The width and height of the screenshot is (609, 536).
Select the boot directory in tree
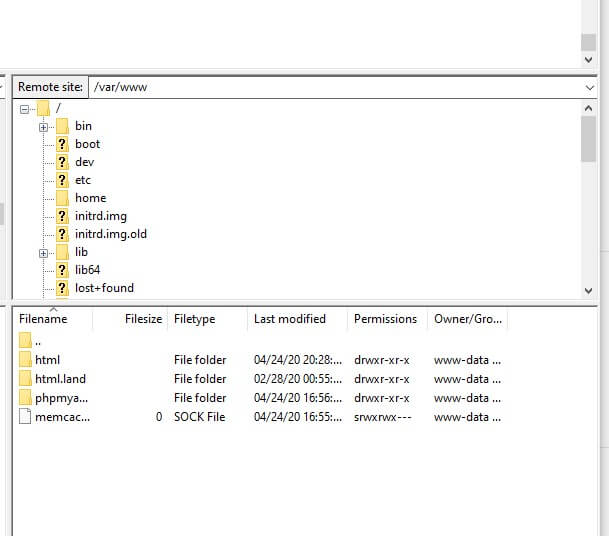pyautogui.click(x=87, y=144)
